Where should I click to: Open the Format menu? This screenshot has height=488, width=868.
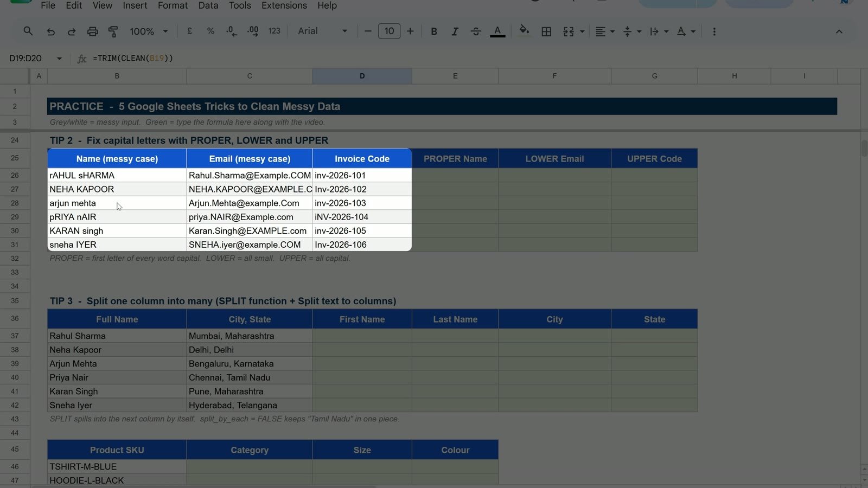tap(173, 5)
